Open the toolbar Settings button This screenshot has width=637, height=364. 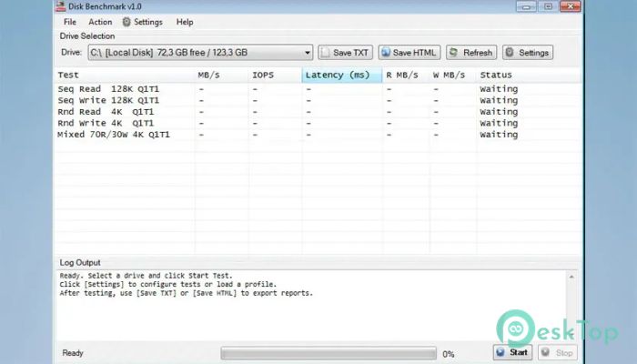528,53
